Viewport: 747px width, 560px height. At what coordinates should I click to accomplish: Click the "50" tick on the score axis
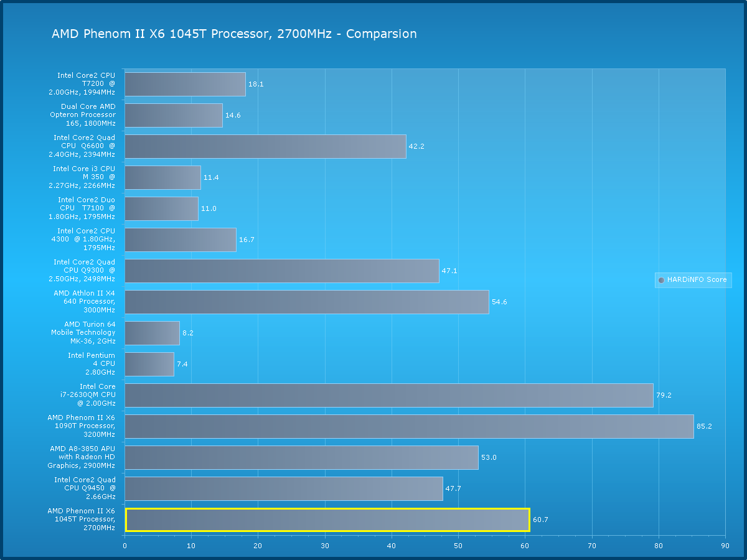[x=458, y=546]
